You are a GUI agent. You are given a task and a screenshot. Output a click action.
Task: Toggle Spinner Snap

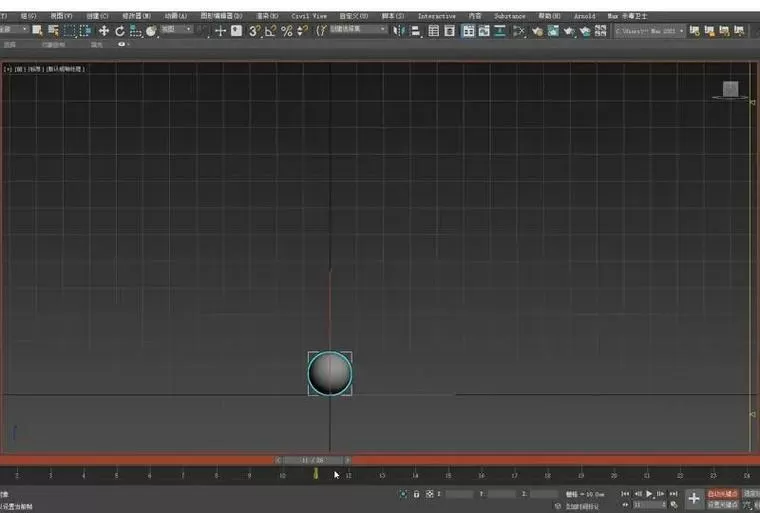(302, 31)
